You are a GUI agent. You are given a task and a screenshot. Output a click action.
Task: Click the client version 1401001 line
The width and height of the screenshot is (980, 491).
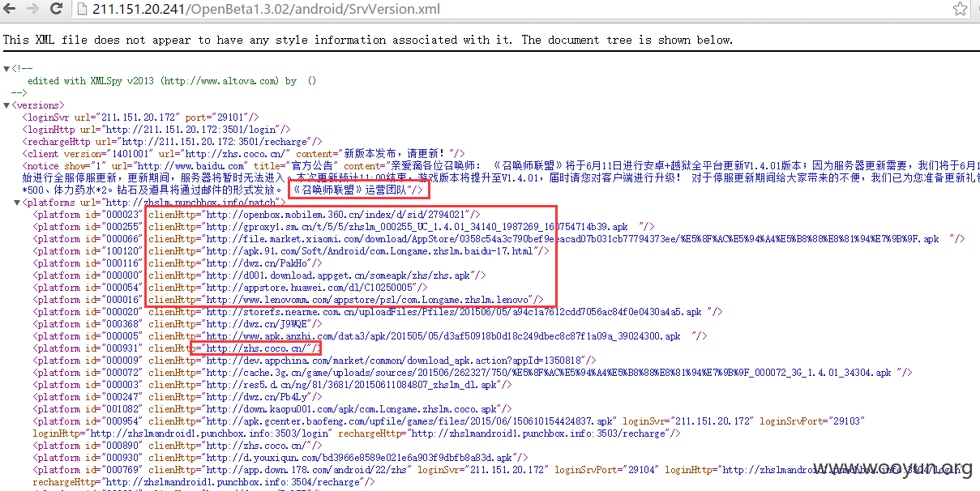click(x=243, y=154)
